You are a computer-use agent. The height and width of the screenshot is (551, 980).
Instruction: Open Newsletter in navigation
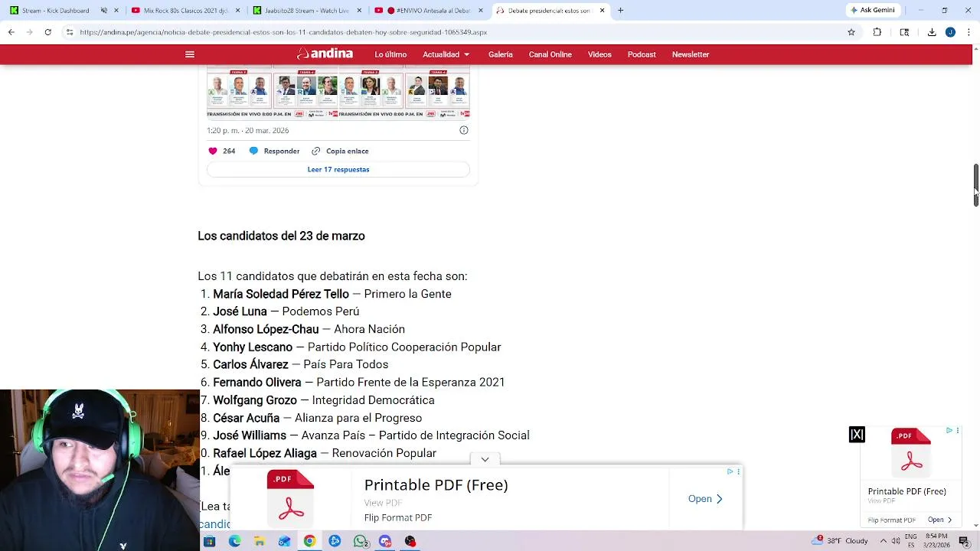tap(691, 54)
